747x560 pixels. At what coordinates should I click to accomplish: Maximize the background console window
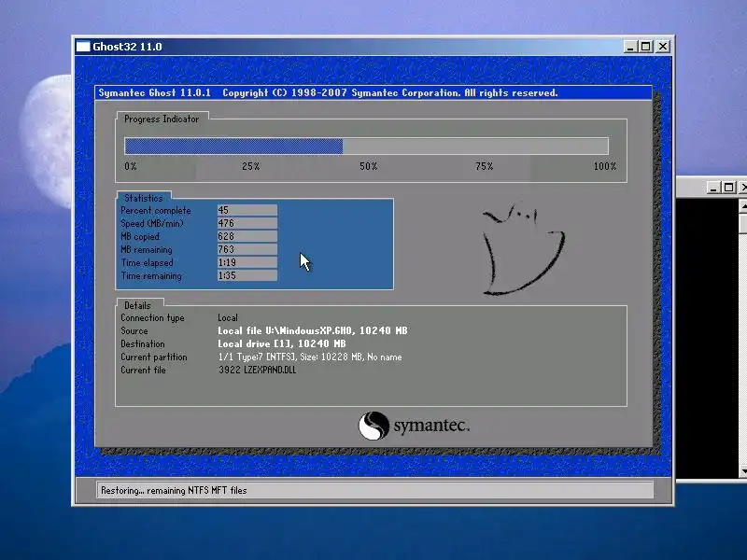(728, 188)
